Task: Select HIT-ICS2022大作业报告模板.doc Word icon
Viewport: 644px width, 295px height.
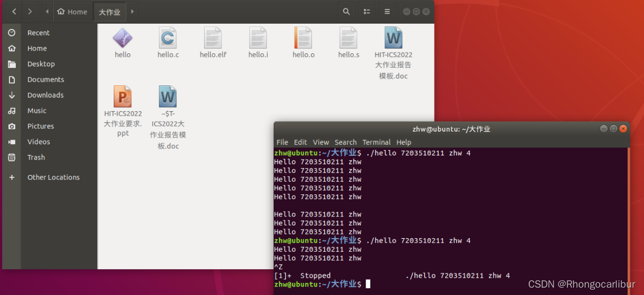Action: [394, 38]
